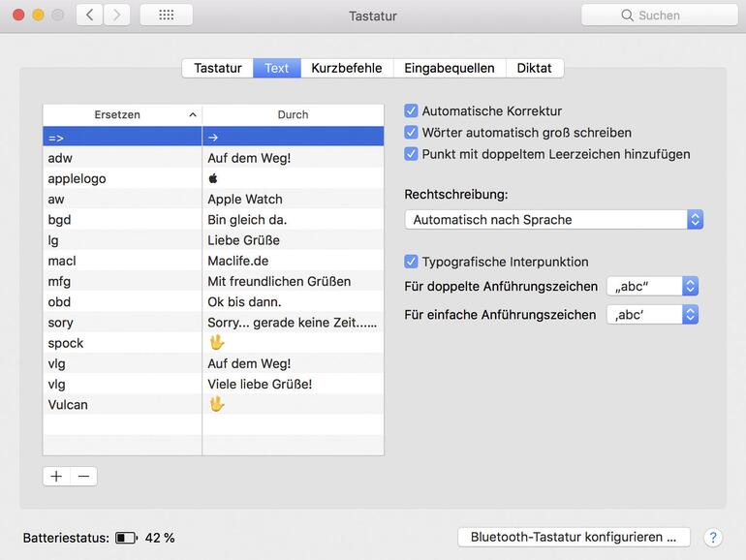Image resolution: width=746 pixels, height=560 pixels.
Task: Uncheck Typografische Interpunktion
Action: pyautogui.click(x=411, y=262)
